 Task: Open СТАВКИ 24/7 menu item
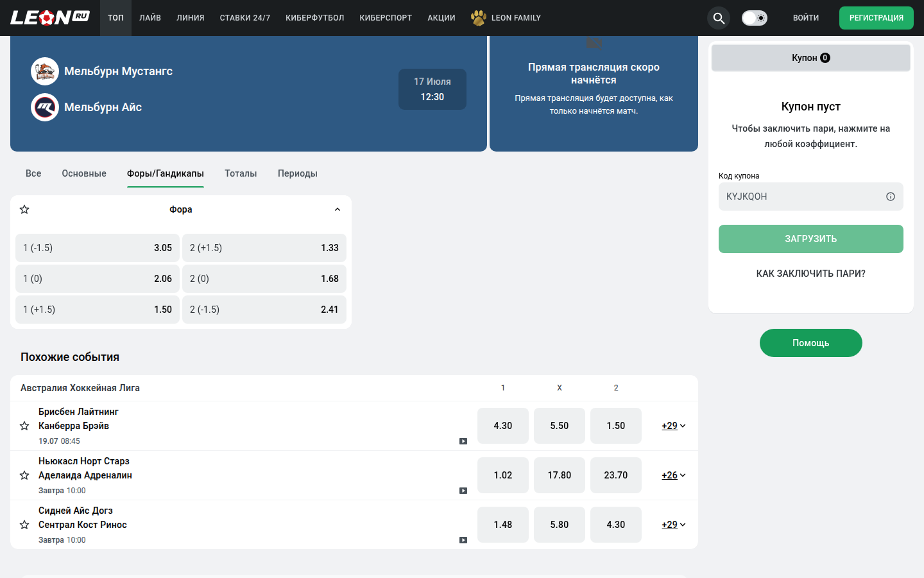245,18
